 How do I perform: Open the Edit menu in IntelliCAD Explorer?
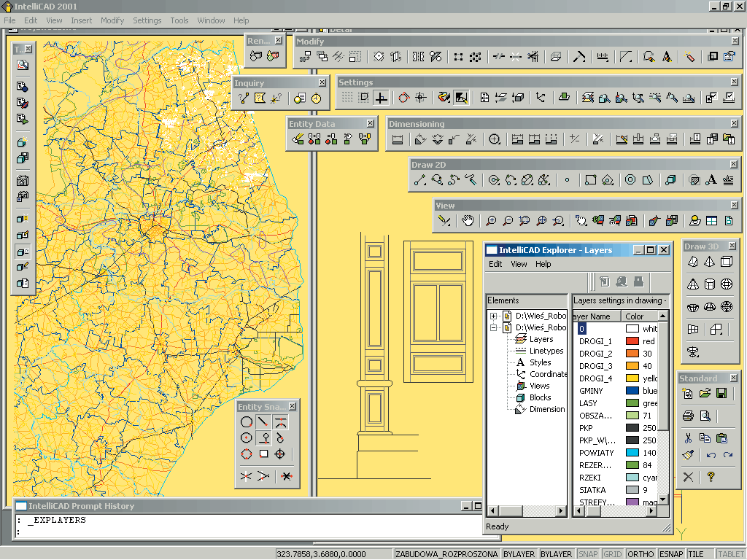point(495,264)
